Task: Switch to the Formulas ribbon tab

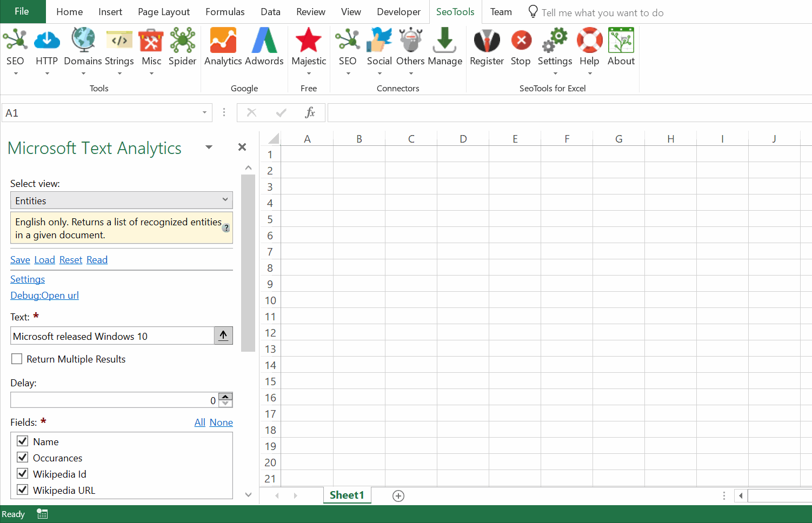Action: [x=225, y=11]
